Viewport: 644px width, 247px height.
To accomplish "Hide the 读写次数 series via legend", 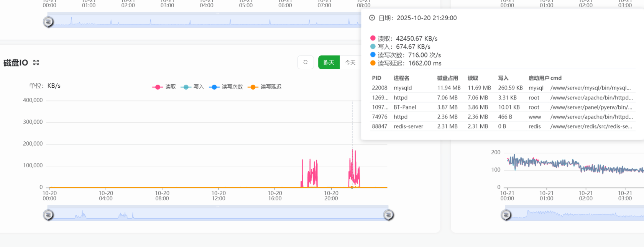I will coord(226,87).
